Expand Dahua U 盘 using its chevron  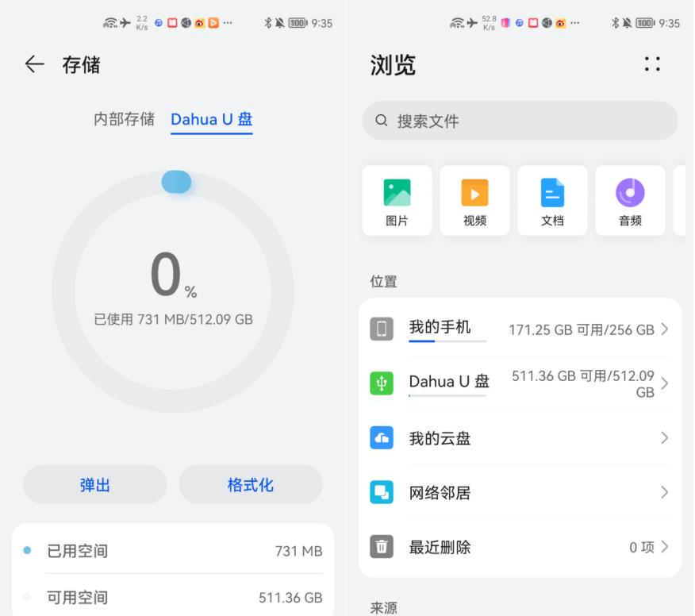pyautogui.click(x=664, y=383)
